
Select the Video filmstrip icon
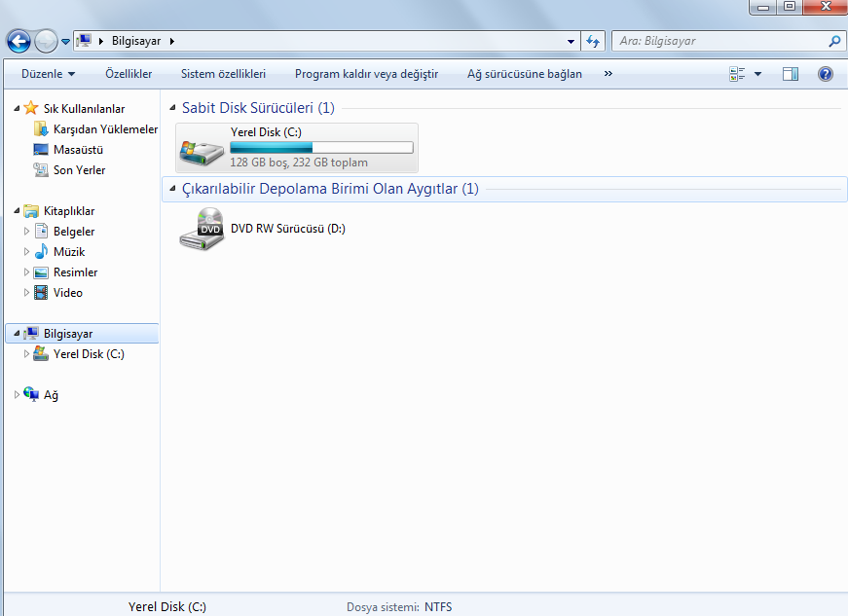tap(41, 292)
